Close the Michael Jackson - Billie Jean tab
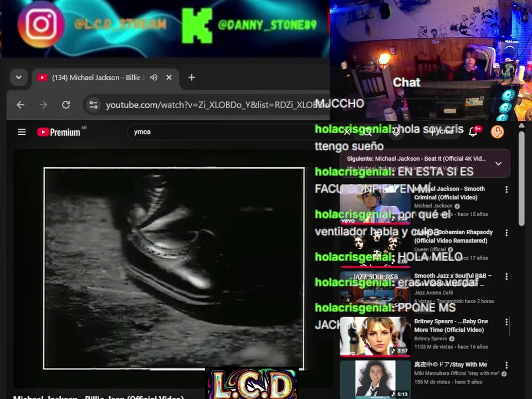532x399 pixels. [169, 78]
